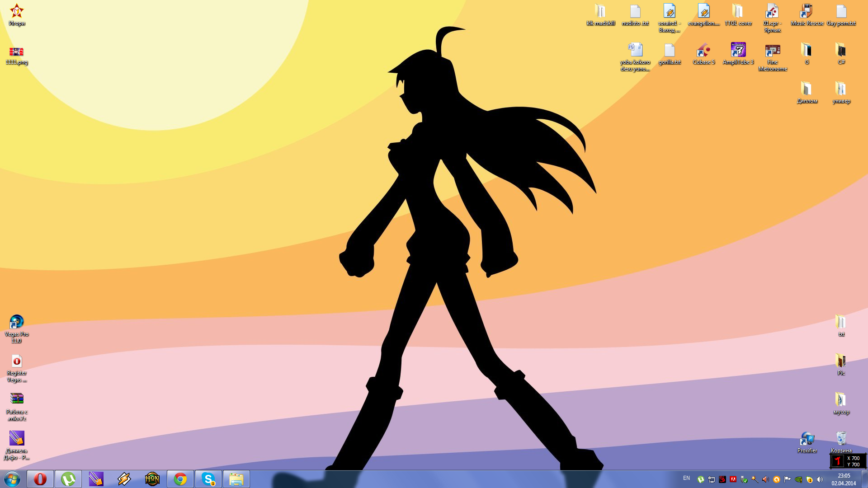Open the Pic folder

[841, 365]
